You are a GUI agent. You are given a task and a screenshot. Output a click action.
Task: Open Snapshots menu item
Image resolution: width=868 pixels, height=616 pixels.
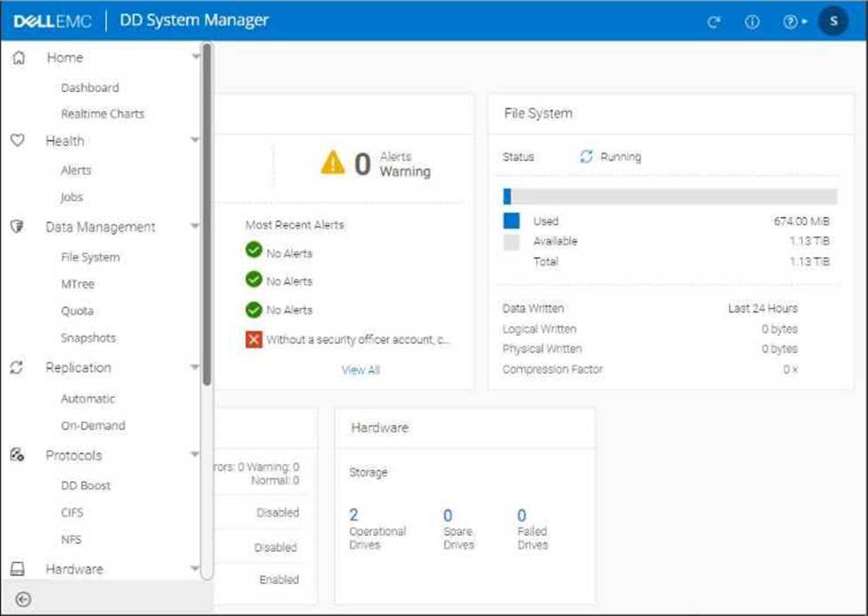[88, 338]
